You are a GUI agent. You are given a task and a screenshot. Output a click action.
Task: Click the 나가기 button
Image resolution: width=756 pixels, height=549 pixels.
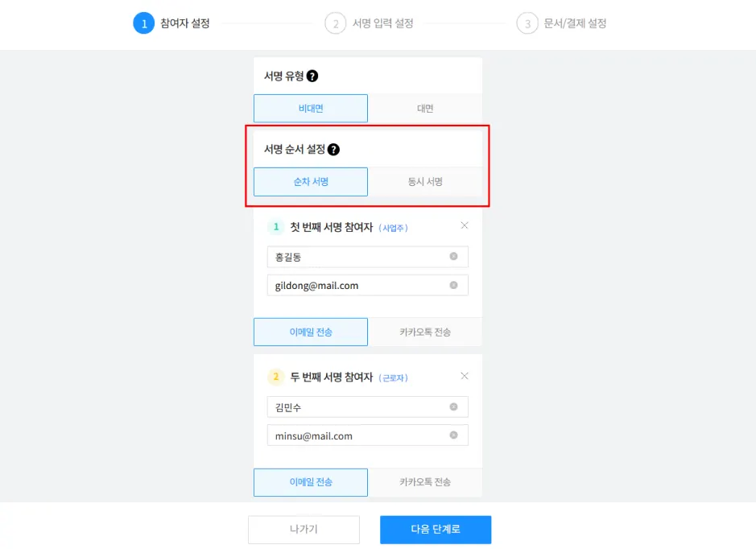[x=304, y=529]
